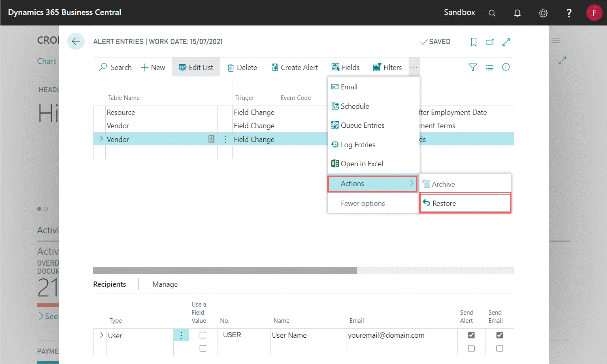Open Fields action
607x364 pixels.
(345, 68)
